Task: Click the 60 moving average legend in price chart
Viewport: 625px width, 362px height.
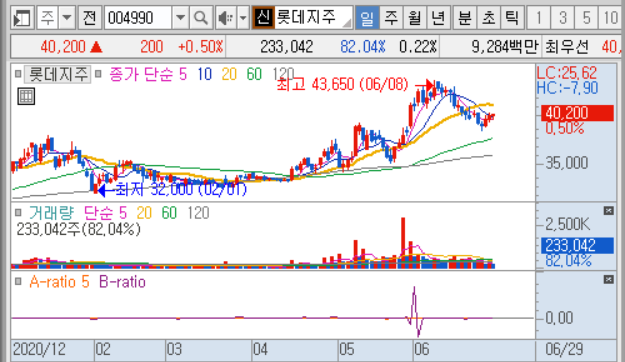Action: coord(254,74)
